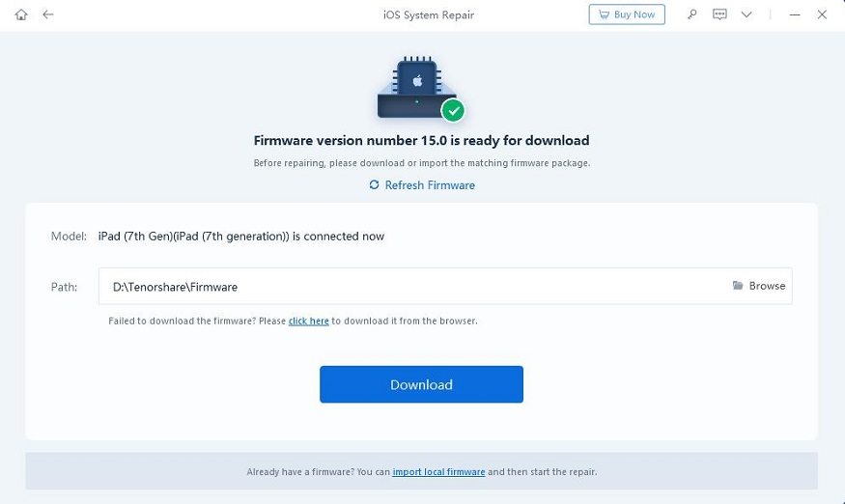Click the iPad 7th Gen model text

pyautogui.click(x=240, y=237)
